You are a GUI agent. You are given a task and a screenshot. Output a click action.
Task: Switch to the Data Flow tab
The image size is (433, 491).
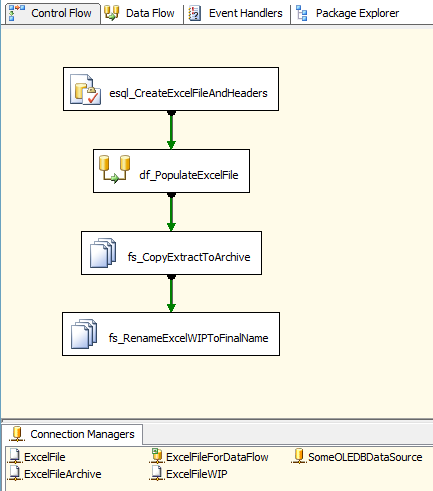139,13
